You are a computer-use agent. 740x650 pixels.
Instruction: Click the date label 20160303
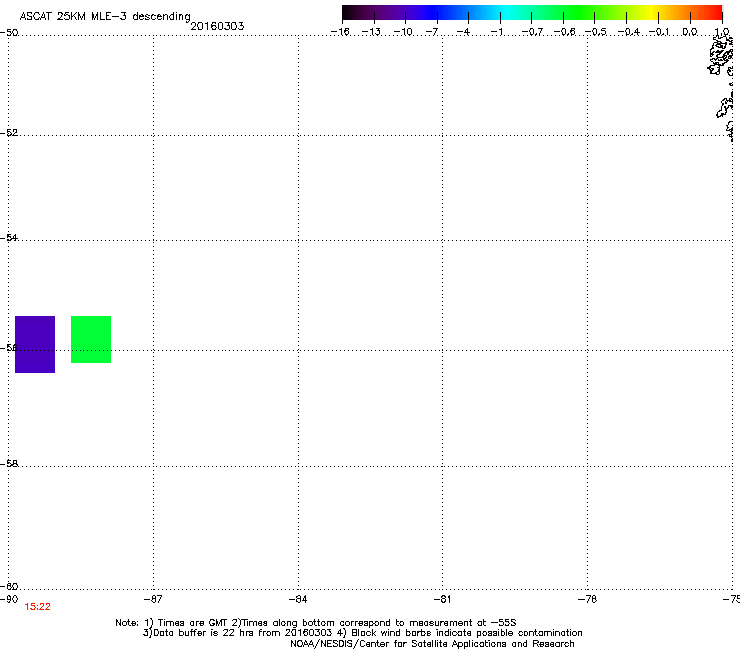point(217,26)
